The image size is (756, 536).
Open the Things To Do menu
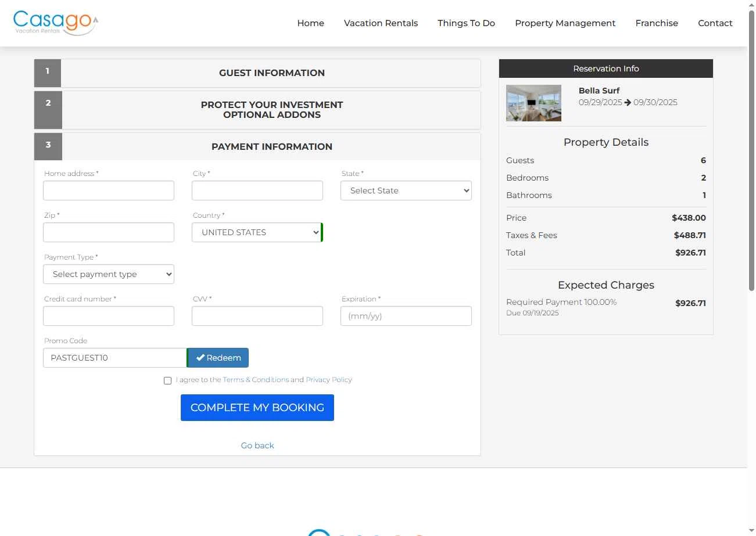click(466, 23)
